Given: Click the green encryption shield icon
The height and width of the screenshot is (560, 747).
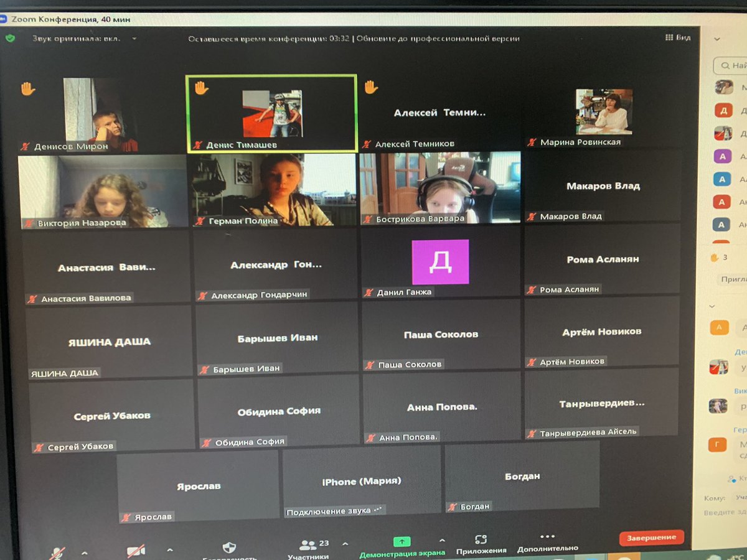Looking at the screenshot, I should [x=10, y=38].
